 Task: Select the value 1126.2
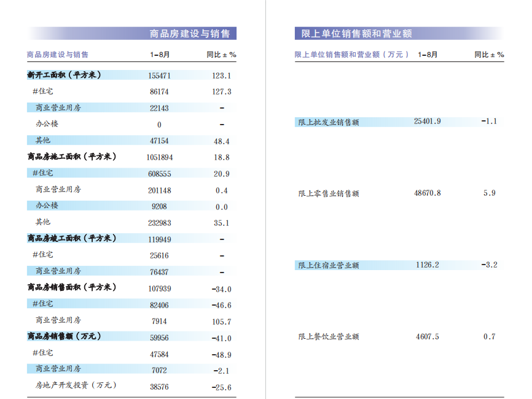pyautogui.click(x=427, y=265)
